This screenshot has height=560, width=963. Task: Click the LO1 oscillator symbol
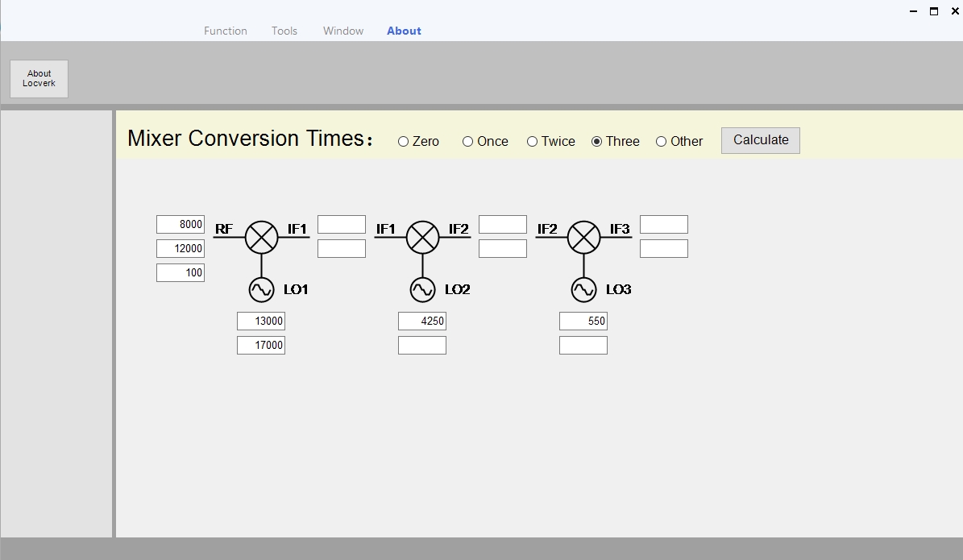tap(261, 289)
